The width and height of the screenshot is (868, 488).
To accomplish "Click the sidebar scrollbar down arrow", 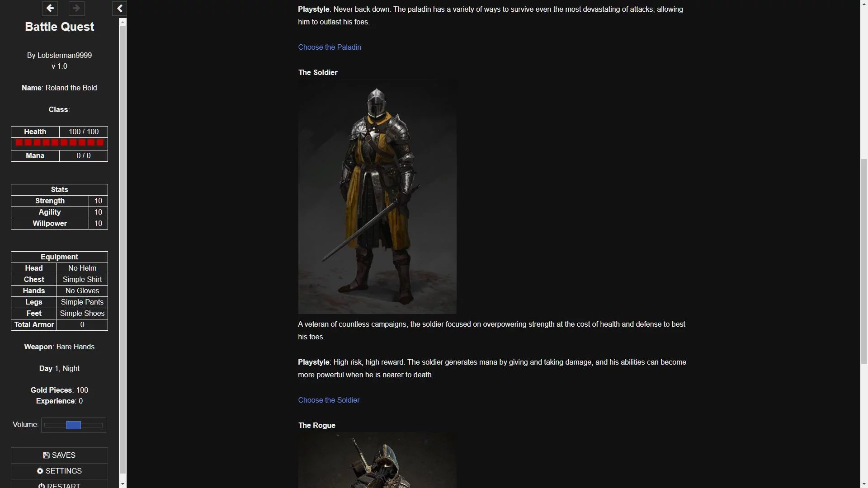I will click(x=123, y=483).
